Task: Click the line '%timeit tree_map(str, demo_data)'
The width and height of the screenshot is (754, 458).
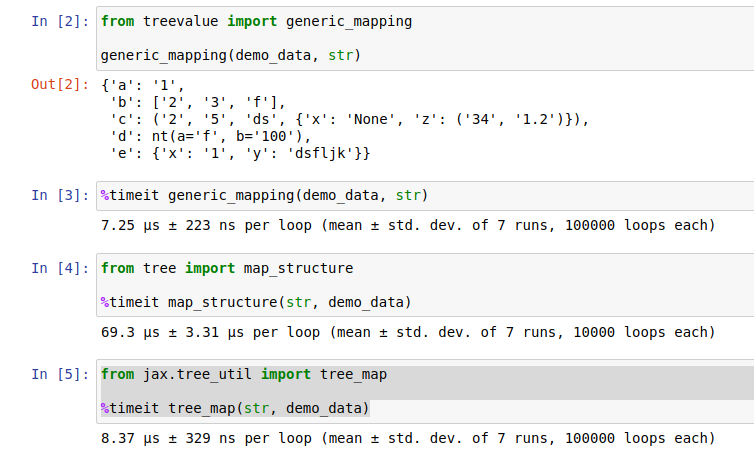Action: 235,408
